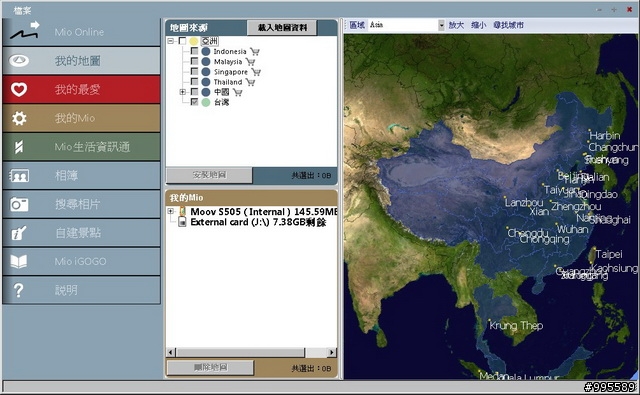Expand the 中國 tree node
Screen dimensions: 640x395
(183, 92)
